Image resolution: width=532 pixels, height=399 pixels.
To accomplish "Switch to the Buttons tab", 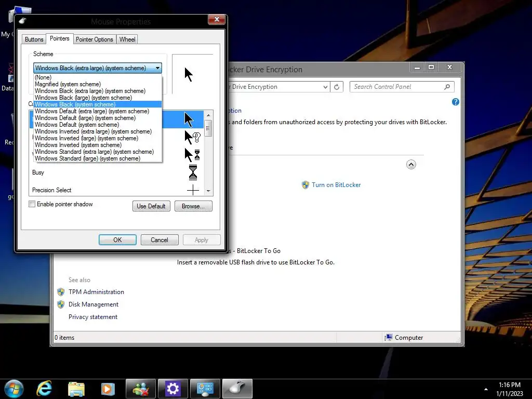I will pos(34,39).
